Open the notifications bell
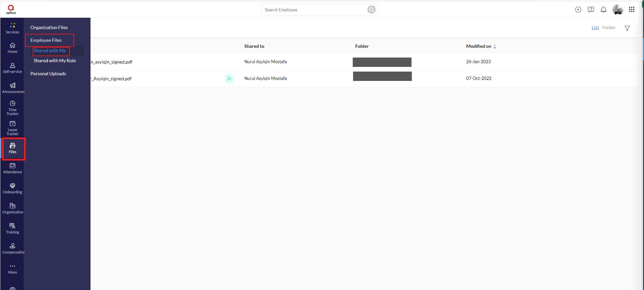Image resolution: width=644 pixels, height=290 pixels. coord(603,10)
